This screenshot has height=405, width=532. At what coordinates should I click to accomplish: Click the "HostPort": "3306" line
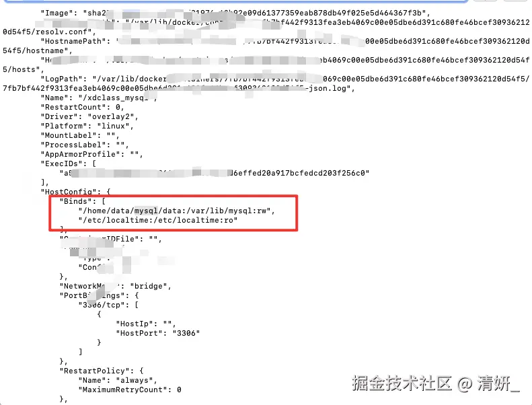158,334
